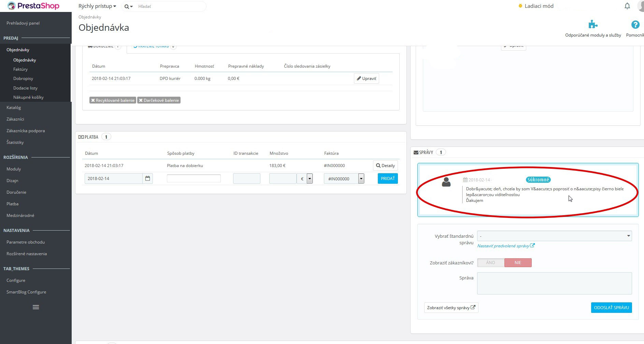Click the customer avatar icon in message
Image resolution: width=644 pixels, height=344 pixels.
point(446,182)
